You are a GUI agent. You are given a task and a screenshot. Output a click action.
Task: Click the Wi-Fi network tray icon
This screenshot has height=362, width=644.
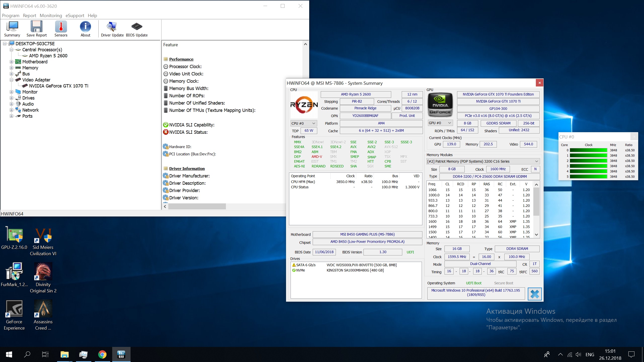pos(570,354)
